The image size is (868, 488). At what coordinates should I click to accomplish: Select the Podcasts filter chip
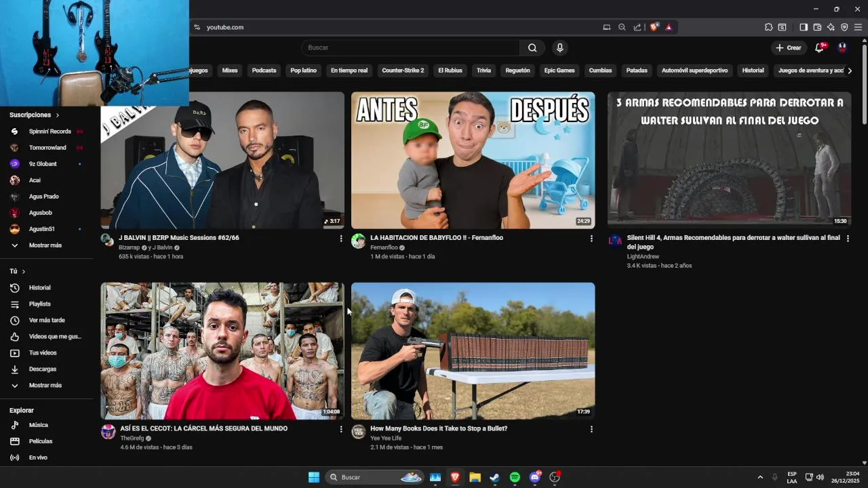click(264, 70)
